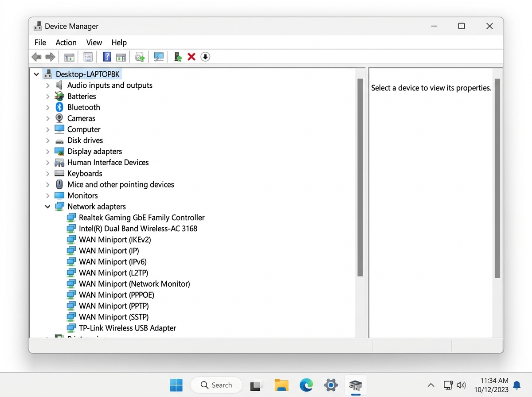This screenshot has width=532, height=397.
Task: Expand the Monitors category
Action: pos(48,195)
